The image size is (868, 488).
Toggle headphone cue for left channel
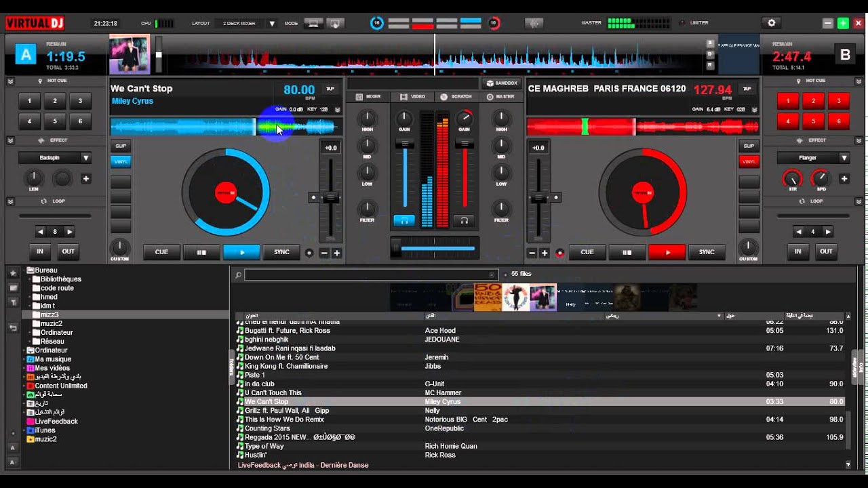point(404,220)
